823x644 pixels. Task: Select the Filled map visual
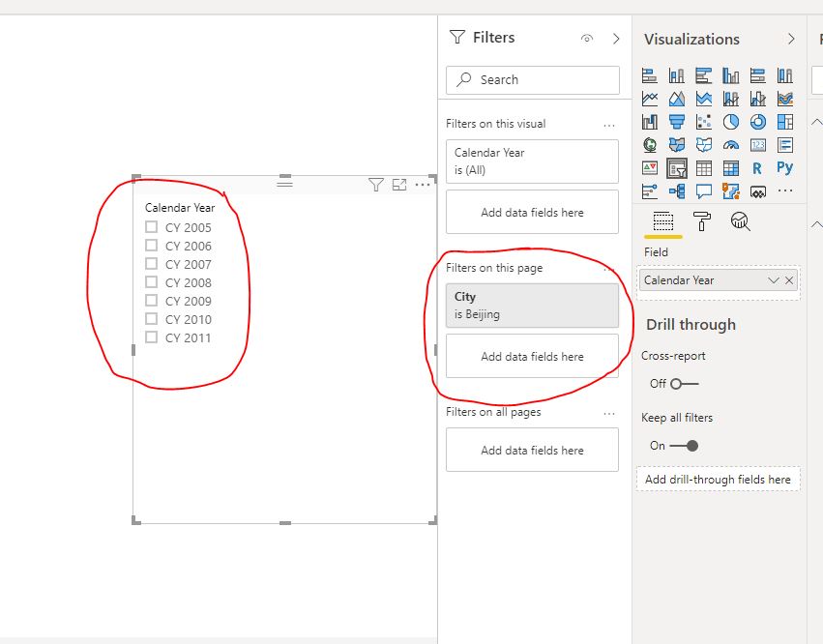pyautogui.click(x=677, y=145)
